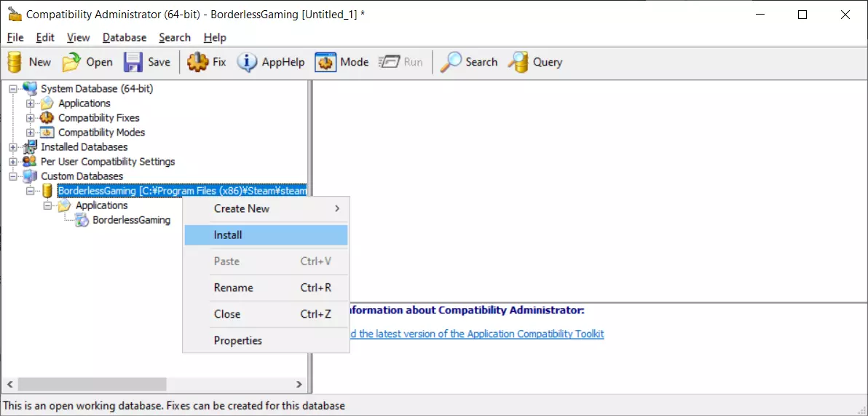This screenshot has width=868, height=416.
Task: Click Applications folder icon under System Database
Action: point(47,103)
